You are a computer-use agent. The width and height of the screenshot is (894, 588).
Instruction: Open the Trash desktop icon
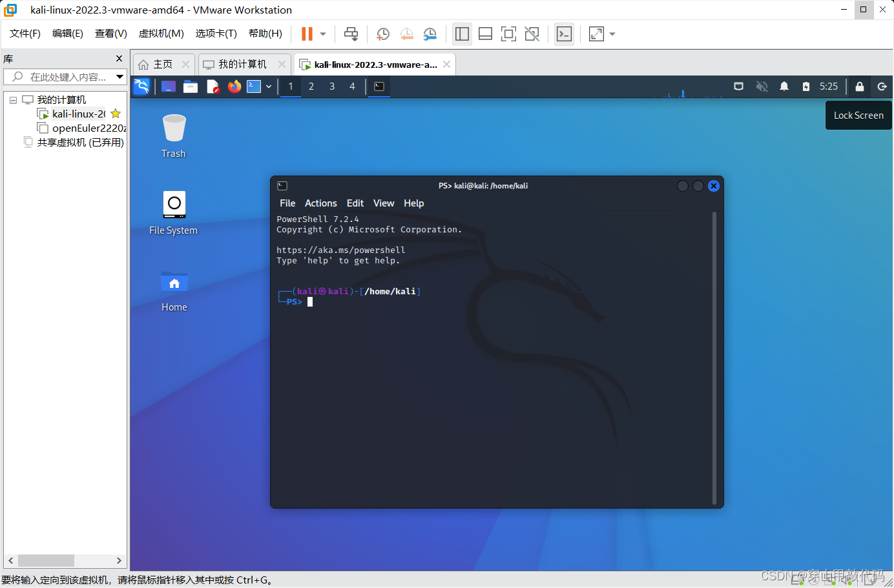pos(174,136)
